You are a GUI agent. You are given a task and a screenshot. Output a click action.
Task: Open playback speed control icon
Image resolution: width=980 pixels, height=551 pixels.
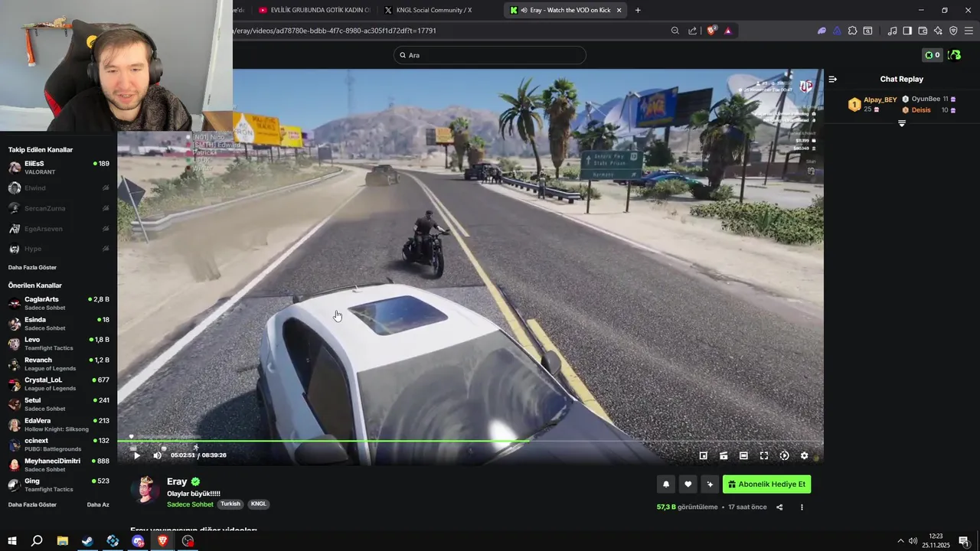784,455
